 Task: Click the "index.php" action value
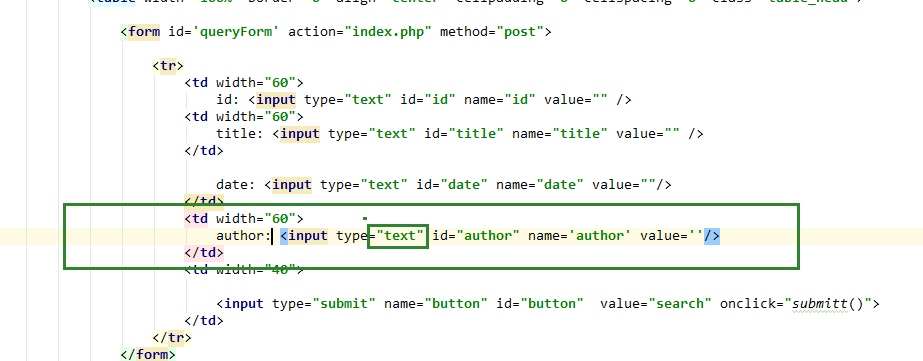(x=389, y=32)
